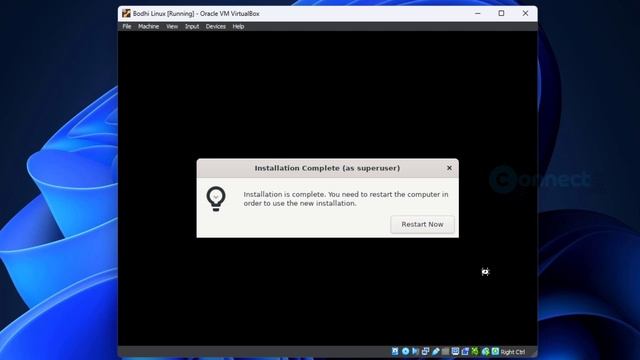Open the File menu in VirtualBox
The image size is (640, 360).
click(127, 27)
